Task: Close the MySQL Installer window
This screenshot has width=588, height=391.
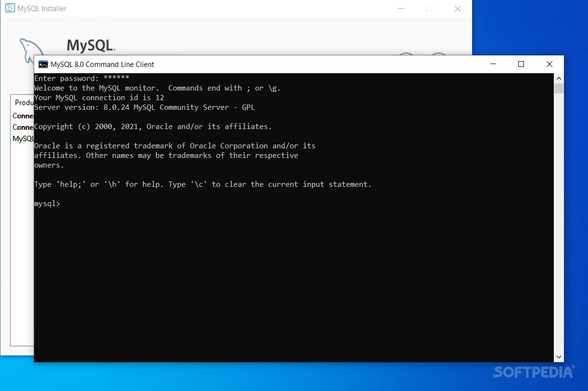Action: (x=458, y=9)
